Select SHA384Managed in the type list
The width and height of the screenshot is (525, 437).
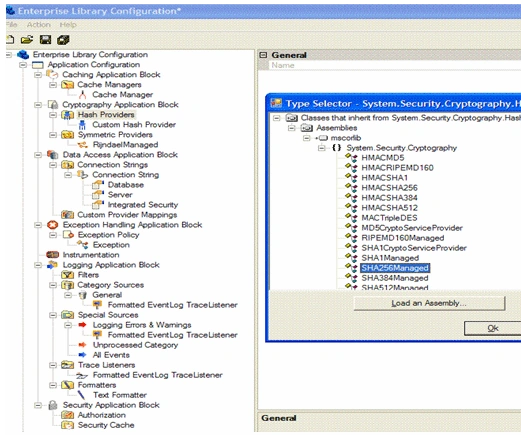pyautogui.click(x=395, y=278)
